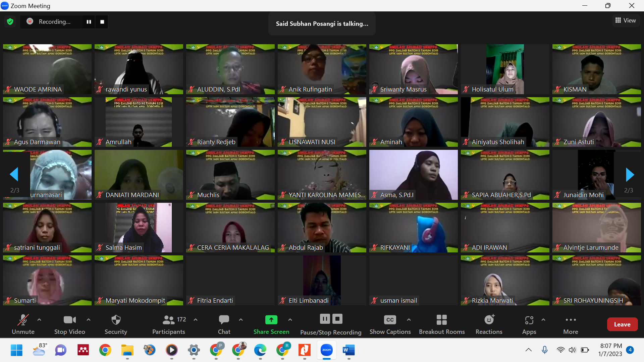Open the Security shield icon

(116, 320)
